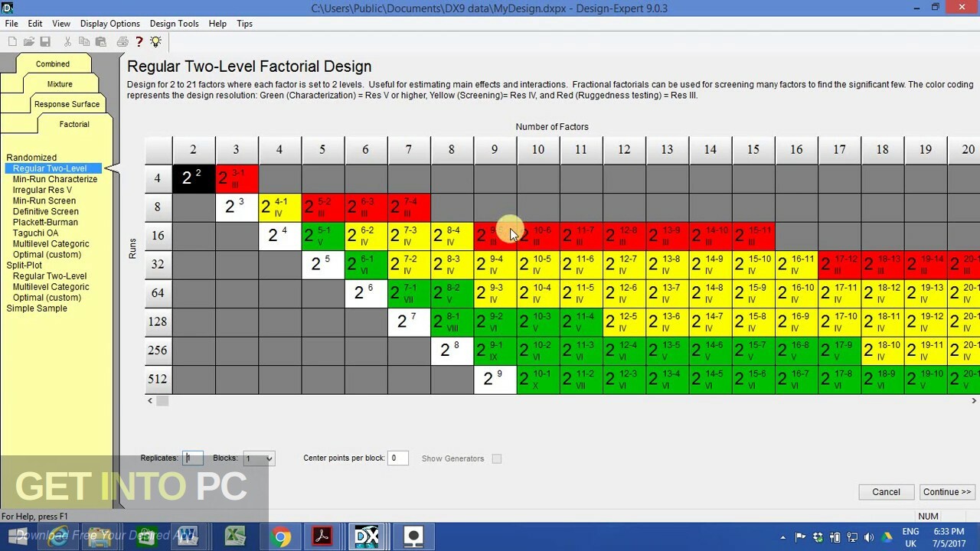Select the Factorial tab
980x551 pixels.
point(74,124)
